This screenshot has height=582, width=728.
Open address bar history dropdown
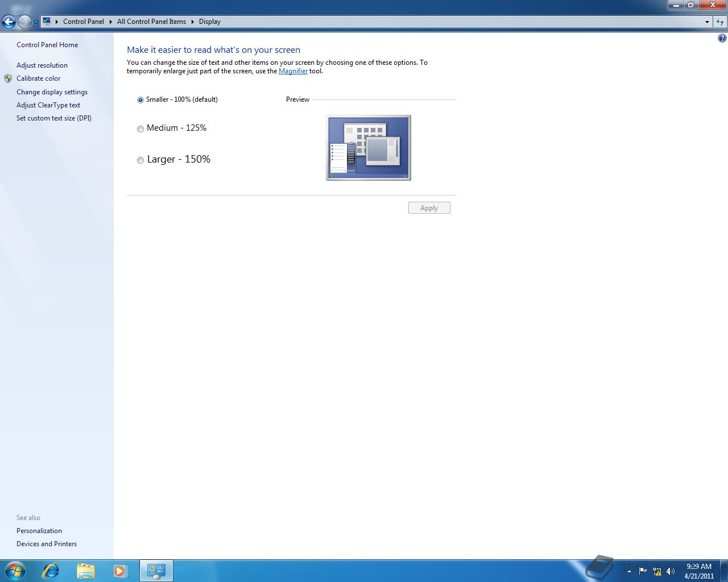707,22
